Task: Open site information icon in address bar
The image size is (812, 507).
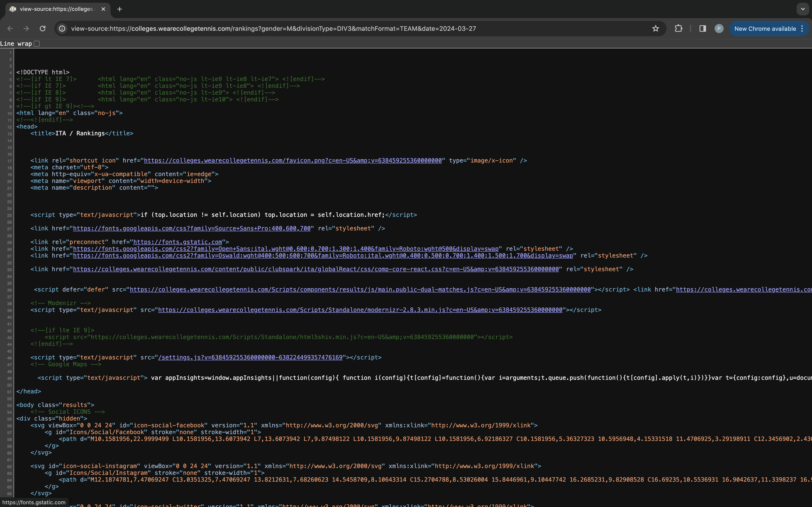Action: tap(62, 29)
